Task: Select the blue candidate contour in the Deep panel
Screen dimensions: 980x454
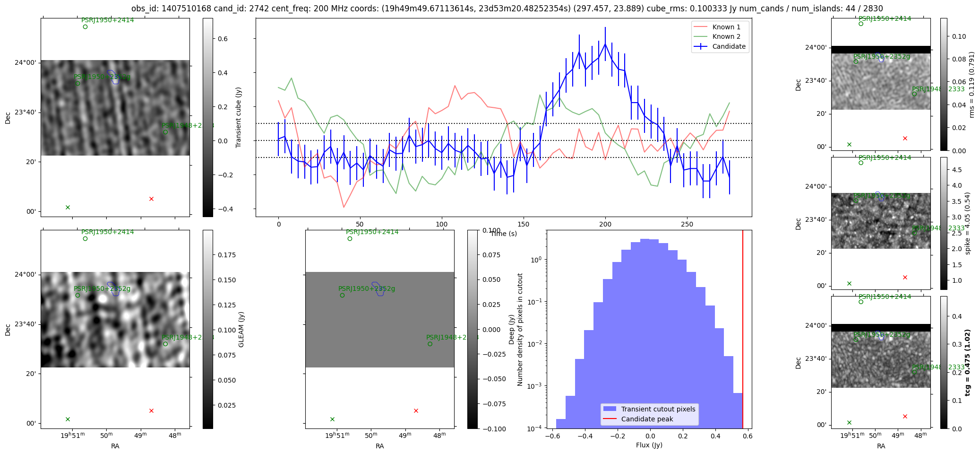Action: click(x=378, y=288)
